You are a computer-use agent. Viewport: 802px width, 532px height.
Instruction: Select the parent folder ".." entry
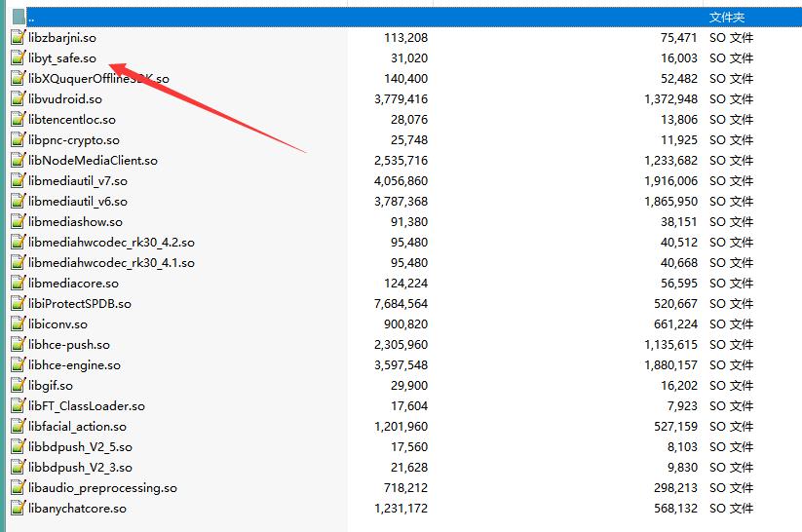pyautogui.click(x=31, y=17)
